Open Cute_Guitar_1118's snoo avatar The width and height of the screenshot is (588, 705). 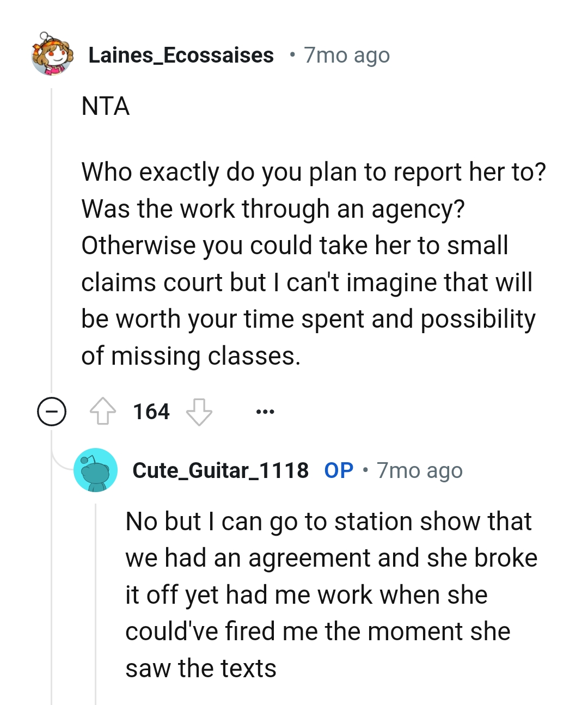95,470
